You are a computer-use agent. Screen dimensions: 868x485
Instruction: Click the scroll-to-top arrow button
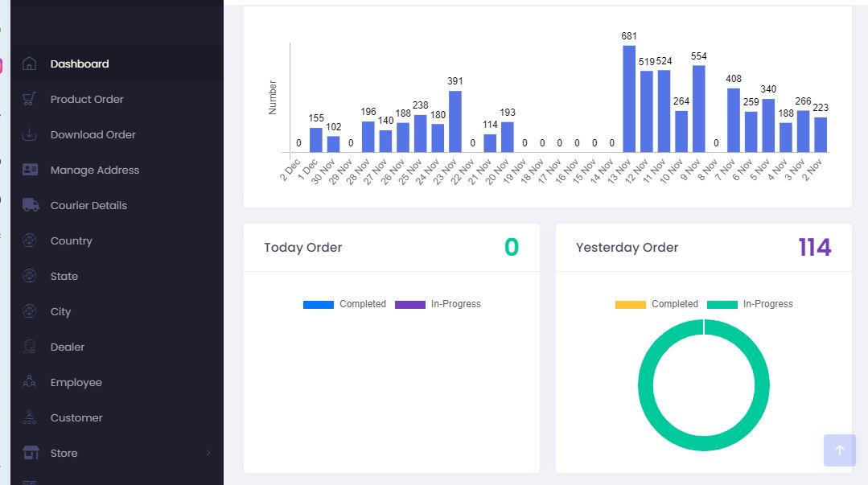click(839, 450)
